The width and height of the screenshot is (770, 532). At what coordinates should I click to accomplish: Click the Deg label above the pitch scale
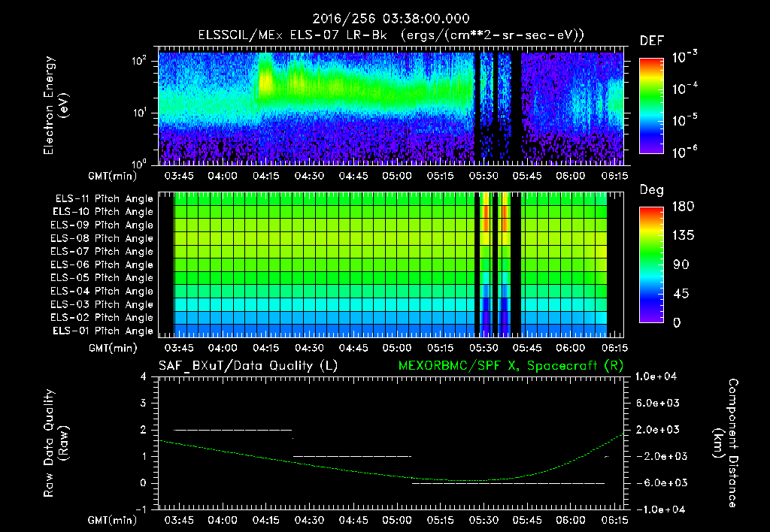point(652,190)
